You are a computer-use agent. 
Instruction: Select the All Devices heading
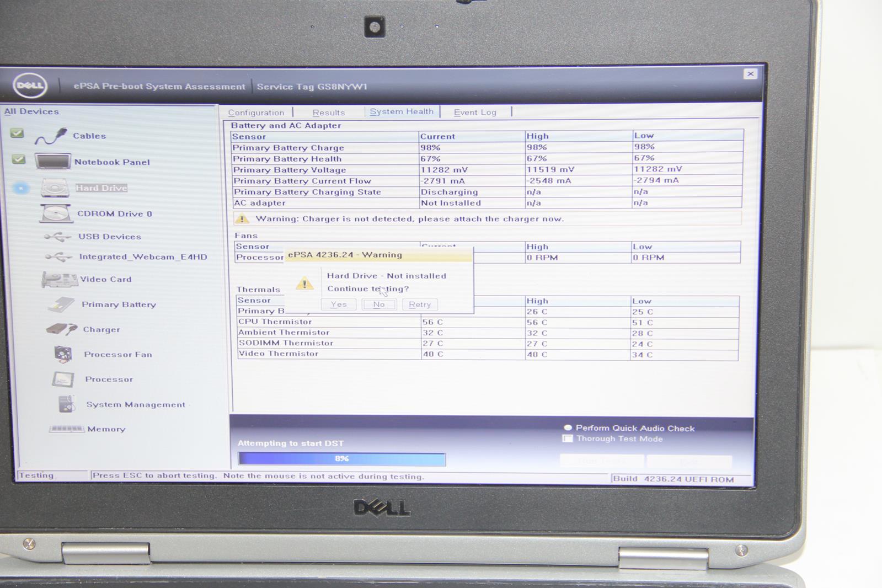pyautogui.click(x=31, y=111)
